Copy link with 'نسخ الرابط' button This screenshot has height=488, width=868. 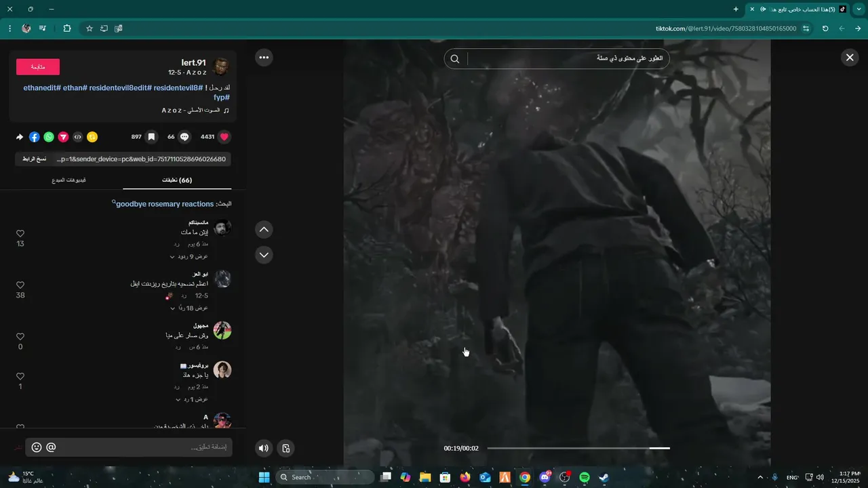point(34,159)
